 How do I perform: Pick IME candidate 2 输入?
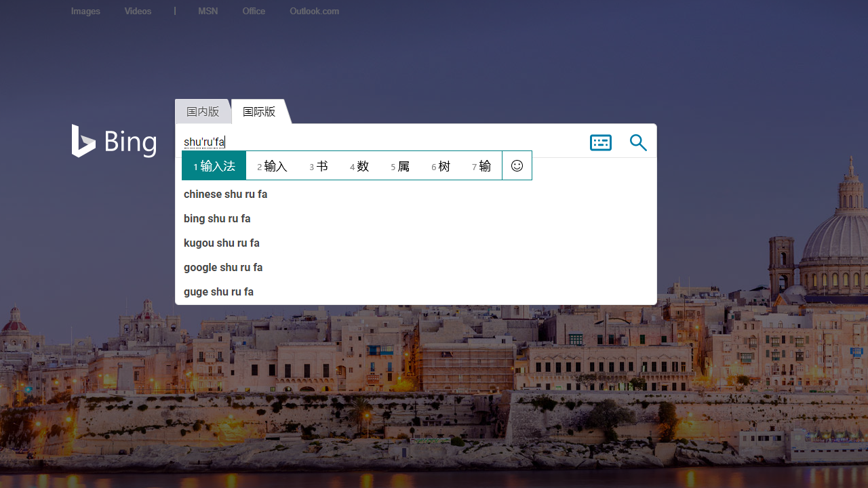point(273,166)
